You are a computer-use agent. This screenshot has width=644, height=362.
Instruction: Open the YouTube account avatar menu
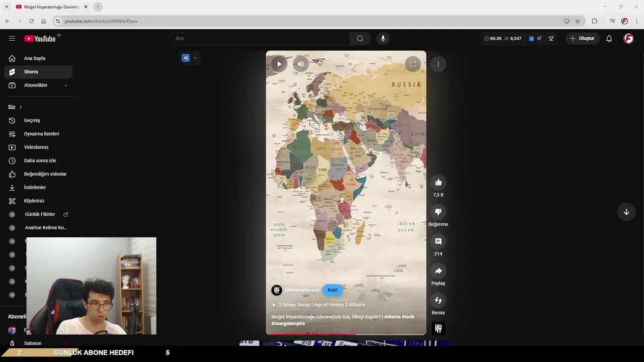(x=628, y=38)
